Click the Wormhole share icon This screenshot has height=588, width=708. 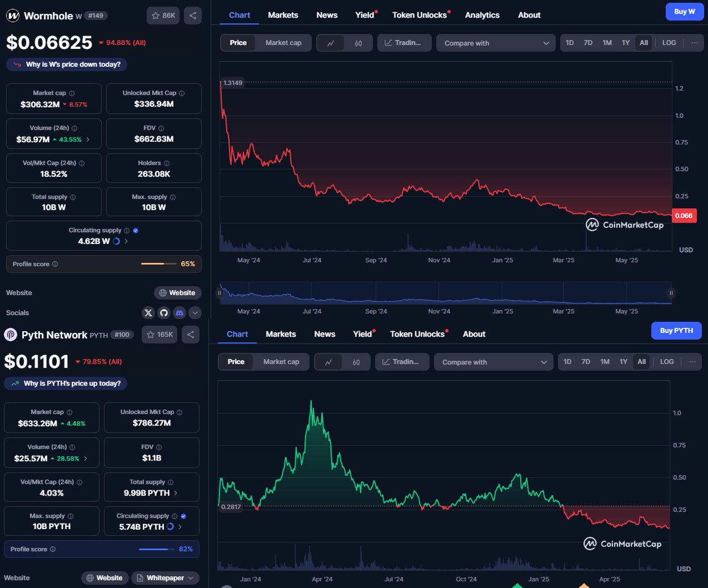point(193,16)
